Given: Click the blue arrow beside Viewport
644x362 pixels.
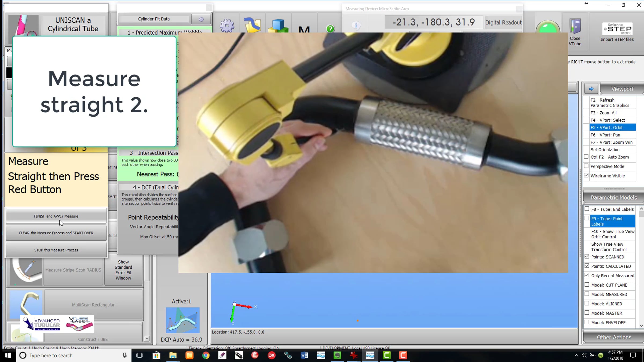Looking at the screenshot, I should coord(591,89).
